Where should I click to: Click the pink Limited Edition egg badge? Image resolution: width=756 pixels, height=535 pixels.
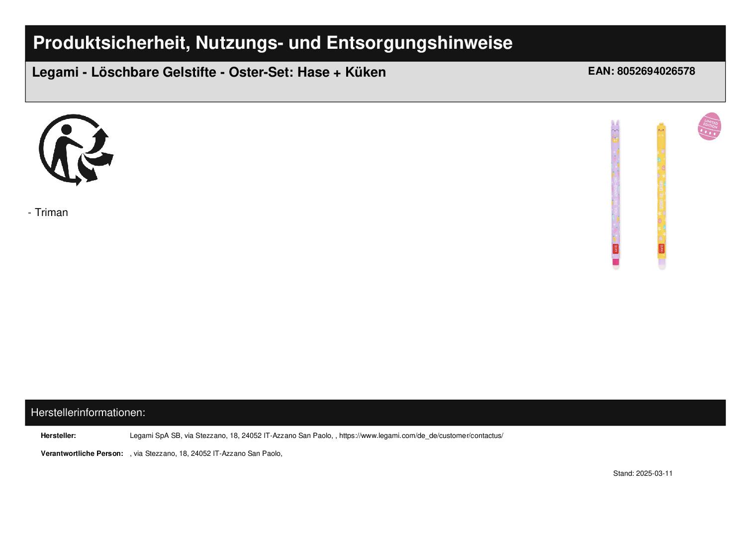(x=709, y=126)
